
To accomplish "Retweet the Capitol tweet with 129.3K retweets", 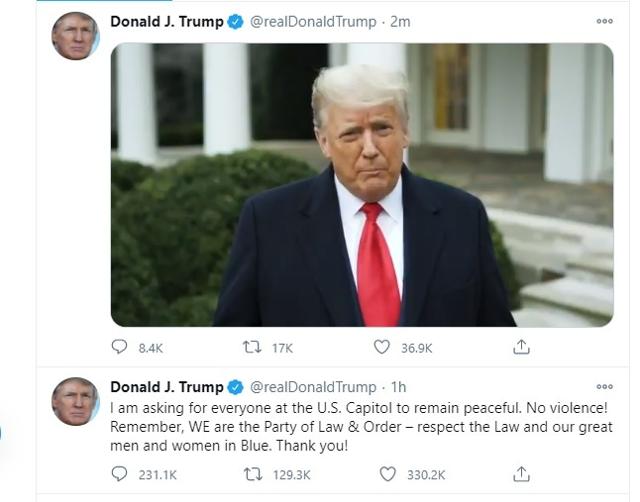I will tap(253, 474).
